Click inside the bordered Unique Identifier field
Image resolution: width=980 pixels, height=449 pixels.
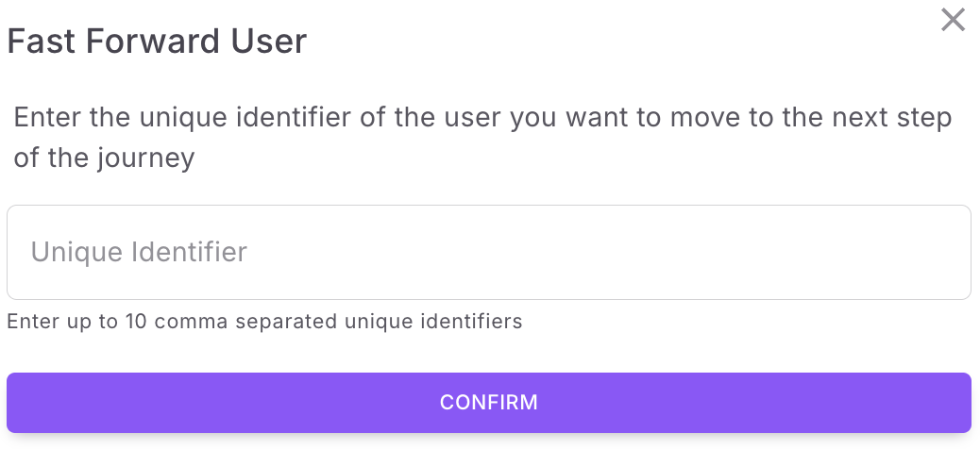pyautogui.click(x=489, y=252)
